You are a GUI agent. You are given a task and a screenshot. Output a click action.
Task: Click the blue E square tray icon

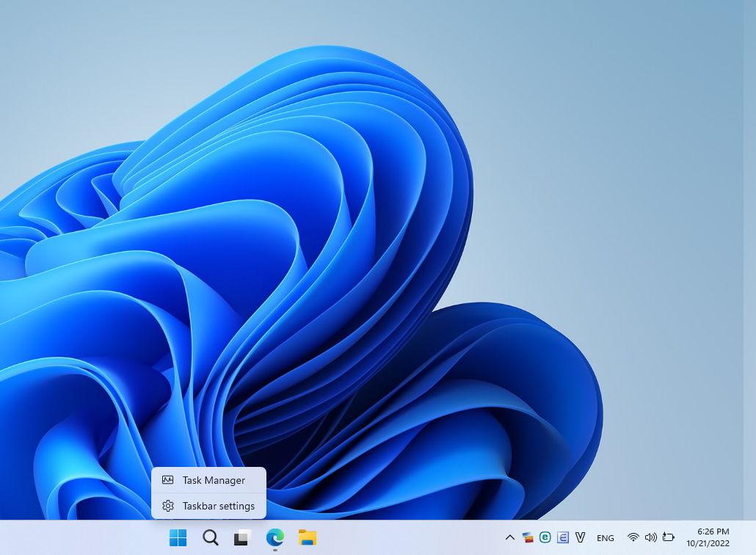point(563,537)
